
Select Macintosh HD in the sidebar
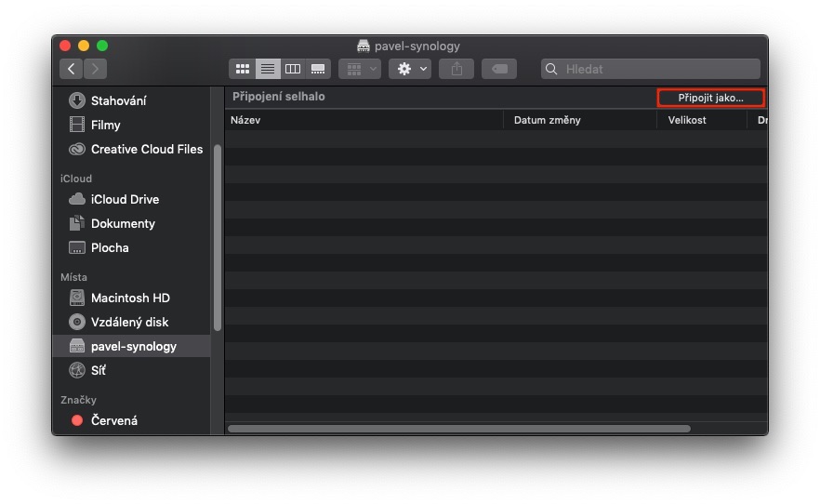[x=130, y=298]
